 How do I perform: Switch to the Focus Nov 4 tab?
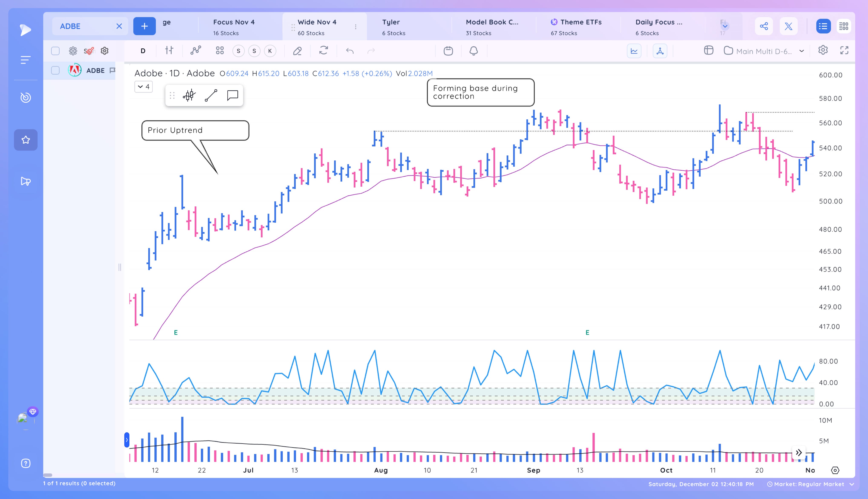tap(240, 27)
